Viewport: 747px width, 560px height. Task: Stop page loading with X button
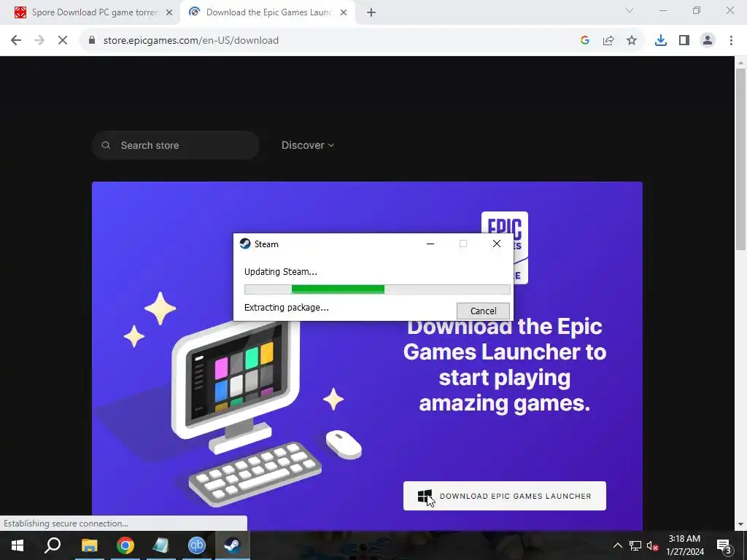point(63,41)
